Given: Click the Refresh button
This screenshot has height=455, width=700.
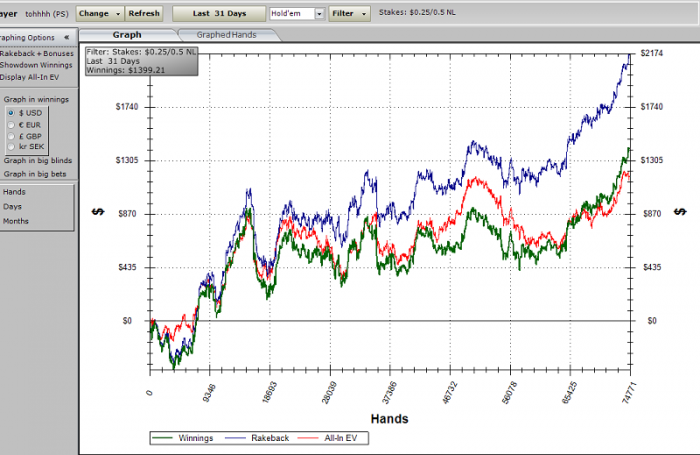Looking at the screenshot, I should 144,13.
